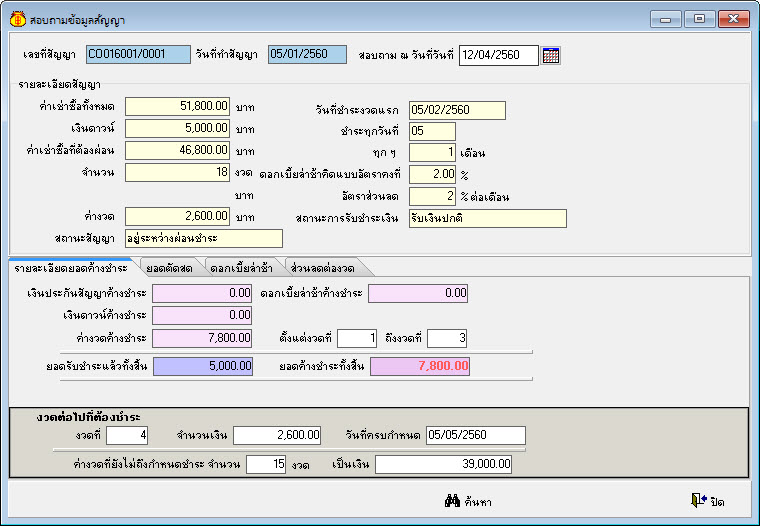Switch to รายละเอียดยอดค้างชำระ tab
760x526 pixels.
(x=71, y=268)
